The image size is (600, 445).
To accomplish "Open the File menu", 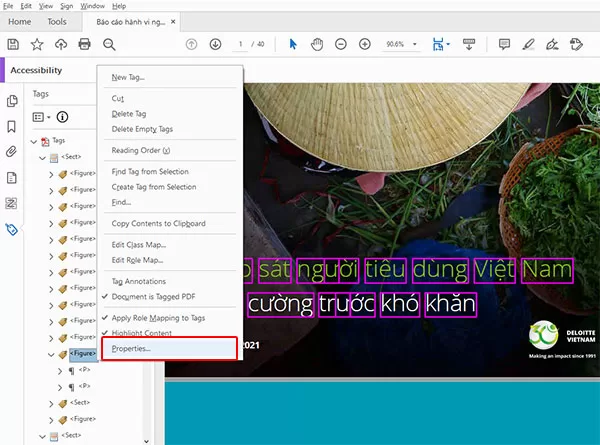I will [x=8, y=6].
